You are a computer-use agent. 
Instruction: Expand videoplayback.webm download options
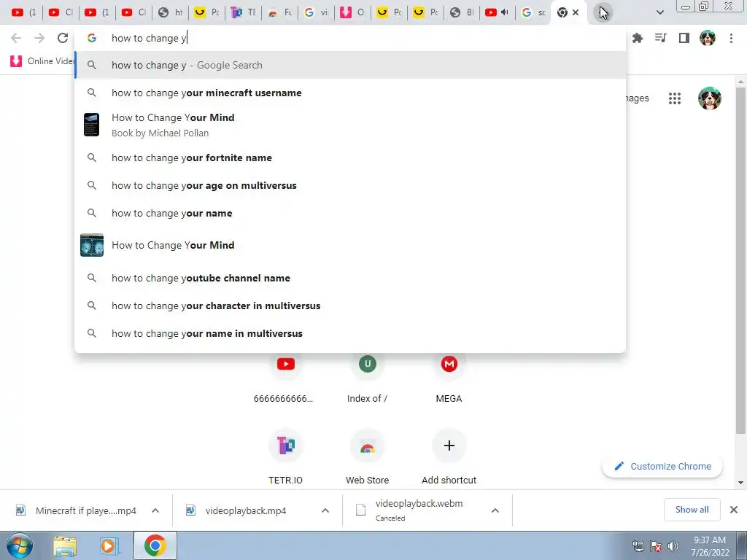pyautogui.click(x=495, y=510)
